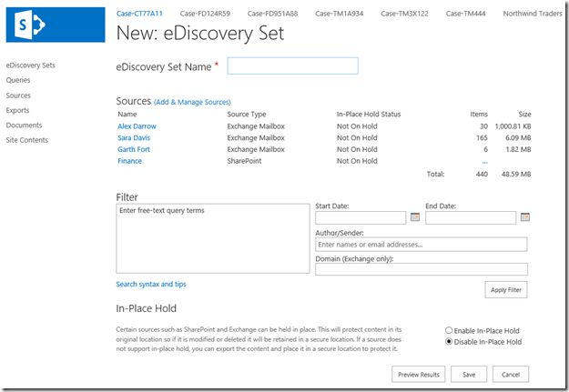Click the 6.09 MB size value
569x392 pixels.
518,138
